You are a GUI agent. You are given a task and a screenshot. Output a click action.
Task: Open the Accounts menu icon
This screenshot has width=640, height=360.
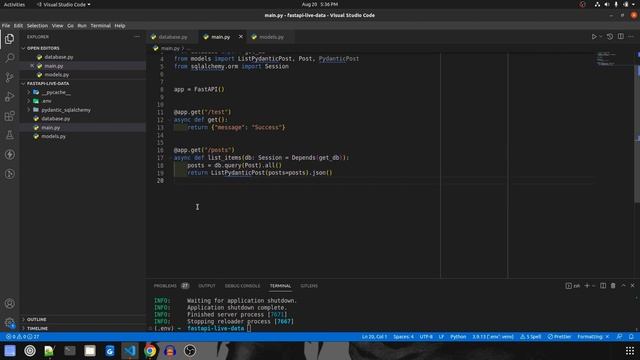pos(9,303)
